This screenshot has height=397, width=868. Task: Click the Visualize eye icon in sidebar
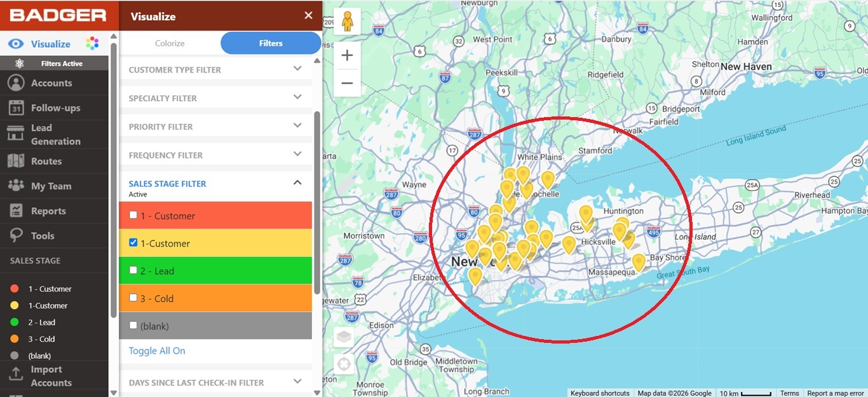click(16, 44)
